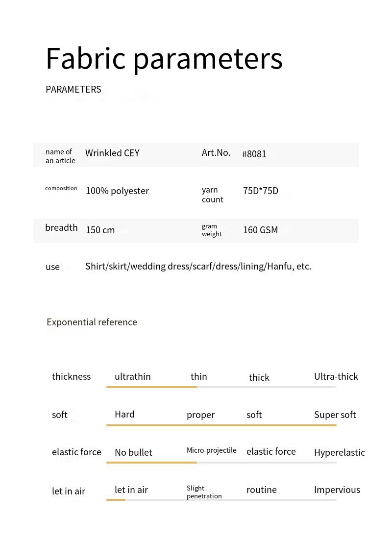392x540 pixels.
Task: Click the "Ultra-thick" thickness label
Action: pyautogui.click(x=336, y=376)
